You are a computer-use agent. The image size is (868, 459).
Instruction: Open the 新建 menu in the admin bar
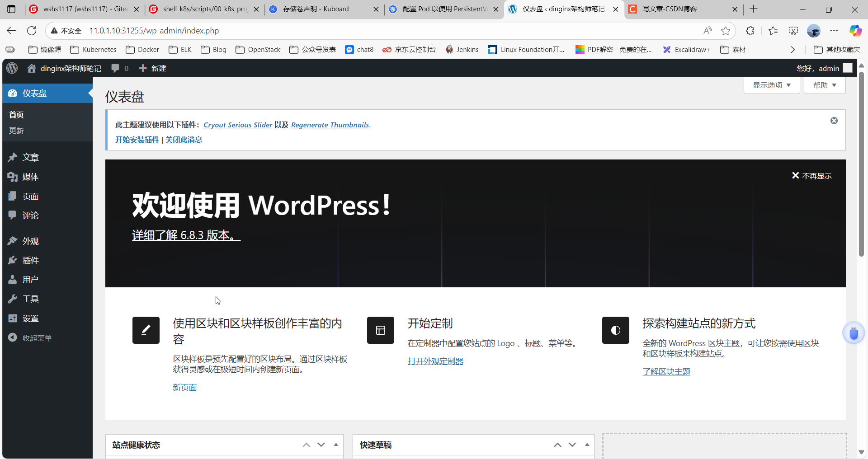coord(152,68)
